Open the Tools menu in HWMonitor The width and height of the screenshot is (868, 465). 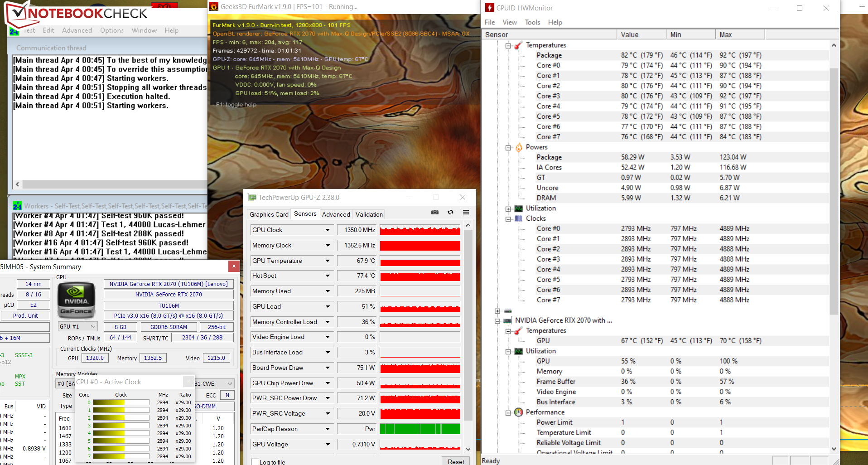[532, 22]
